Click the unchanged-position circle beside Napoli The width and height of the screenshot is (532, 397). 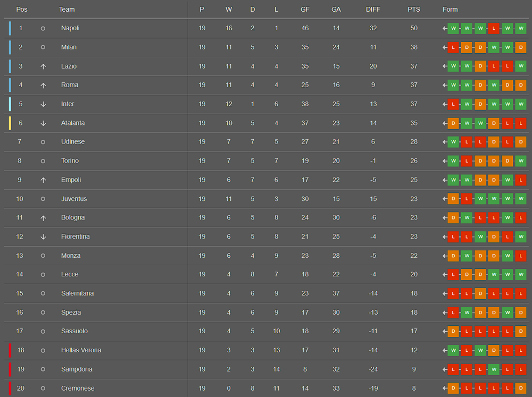click(x=43, y=28)
